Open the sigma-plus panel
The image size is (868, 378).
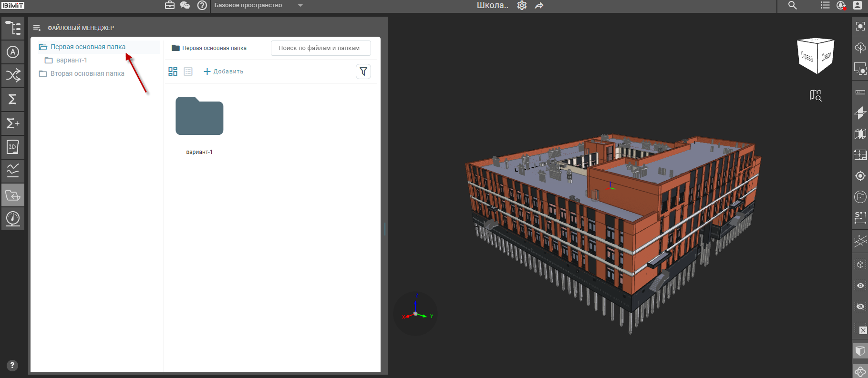point(13,123)
